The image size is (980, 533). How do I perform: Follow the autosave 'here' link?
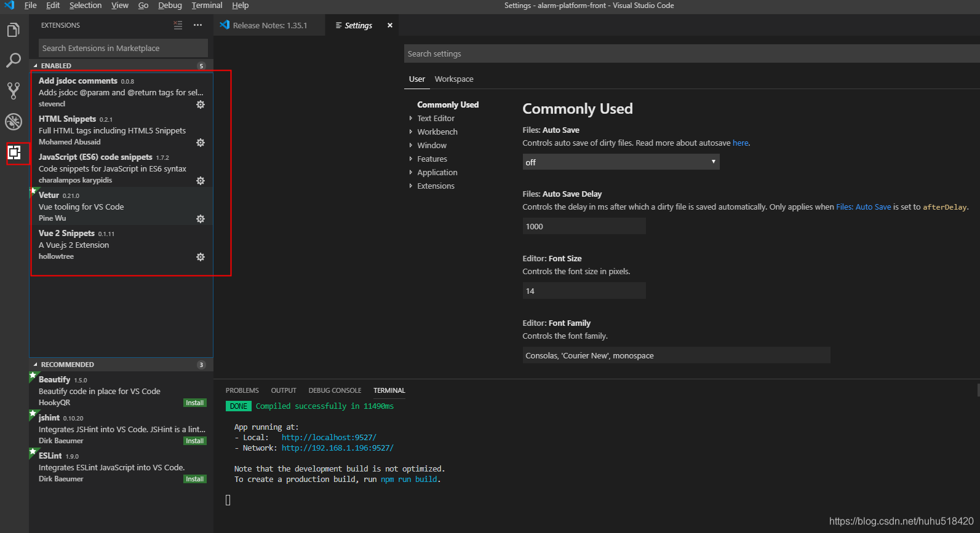tap(740, 143)
